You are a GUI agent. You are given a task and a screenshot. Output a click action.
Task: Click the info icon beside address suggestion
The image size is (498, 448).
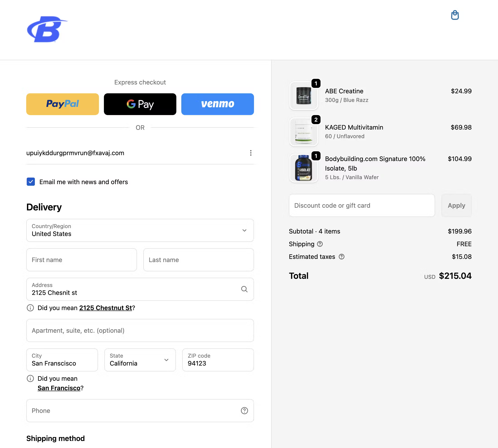(30, 308)
